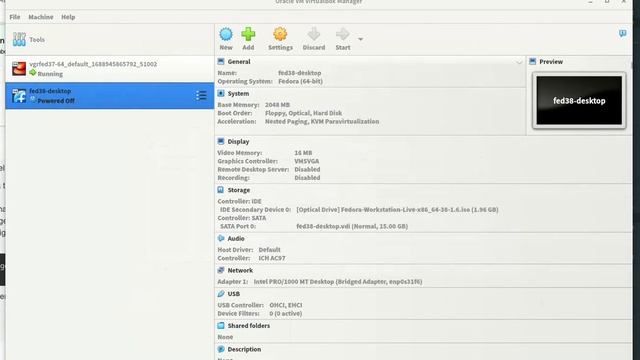Click the Description section heading
Image resolution: width=640 pixels, height=360 pixels.
[x=244, y=349]
